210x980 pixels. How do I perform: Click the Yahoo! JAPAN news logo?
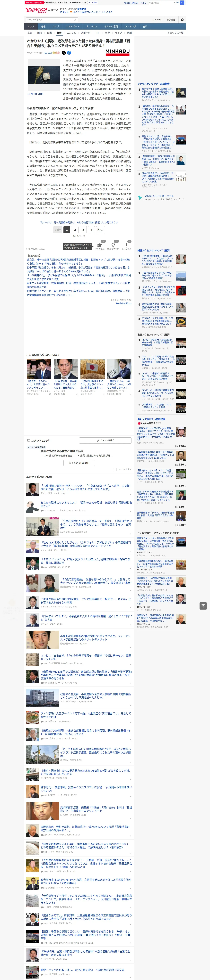(x=42, y=10)
